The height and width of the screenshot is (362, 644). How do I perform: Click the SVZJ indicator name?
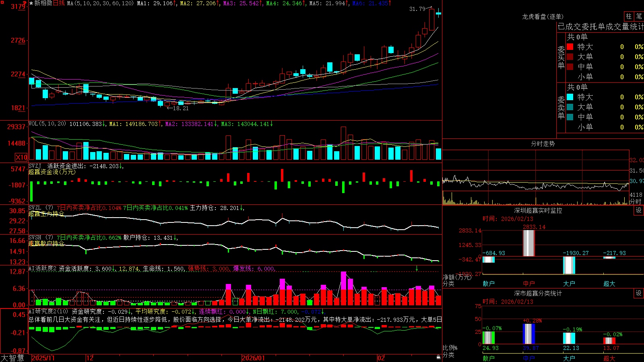[35, 166]
